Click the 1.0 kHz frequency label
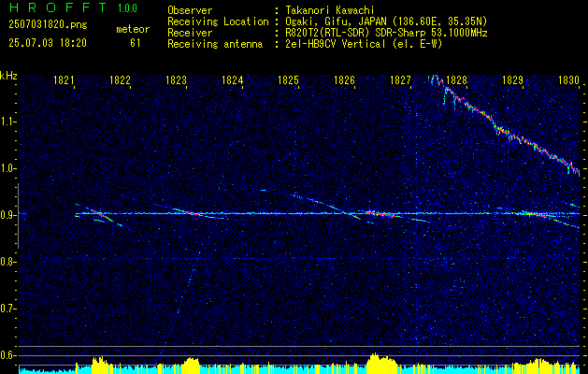The height and width of the screenshot is (374, 588). (x=7, y=168)
